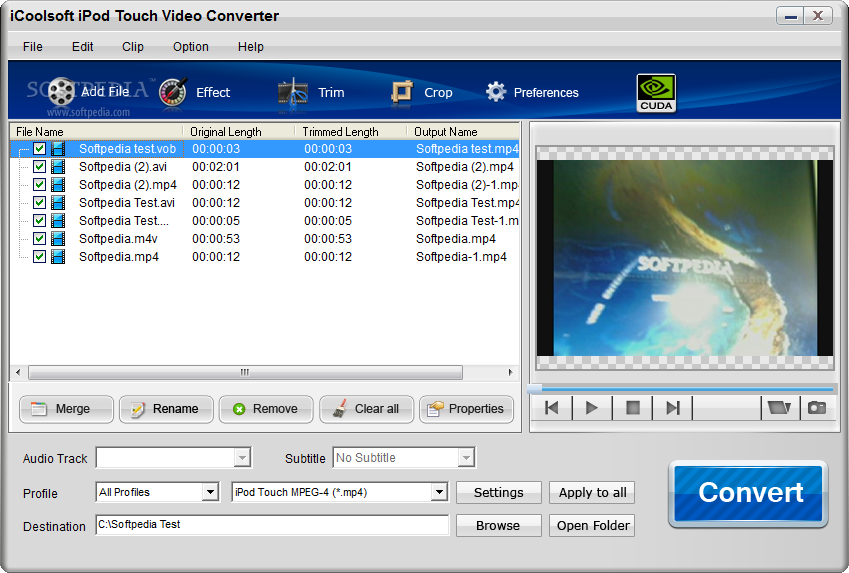Open the Trim scissors tool
Viewport: 849px width, 573px height.
tap(311, 93)
